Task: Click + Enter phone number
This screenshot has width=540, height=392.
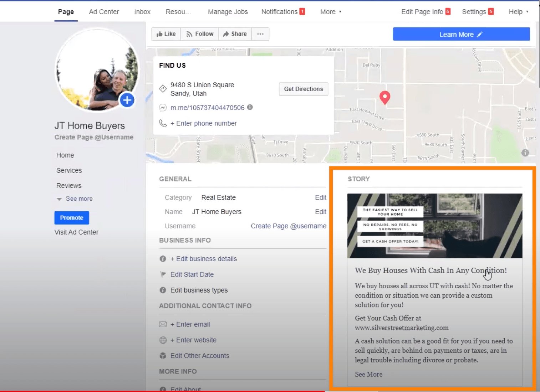Action: pos(204,123)
